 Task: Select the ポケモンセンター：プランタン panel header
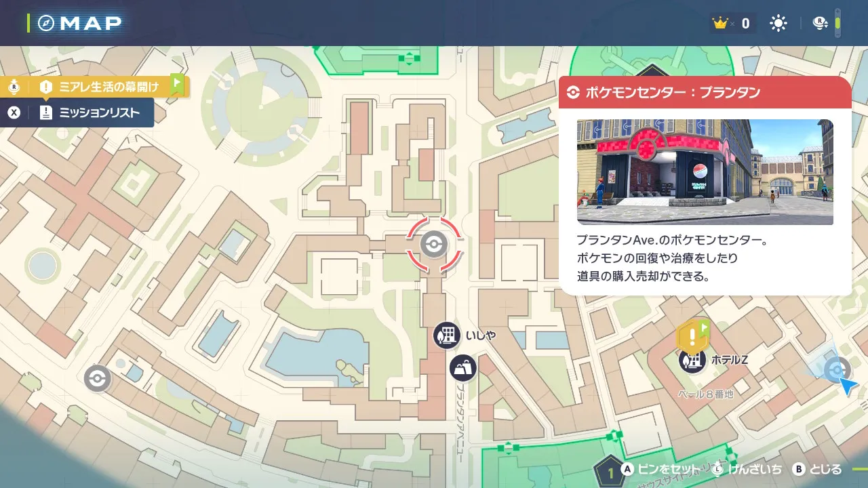point(705,92)
